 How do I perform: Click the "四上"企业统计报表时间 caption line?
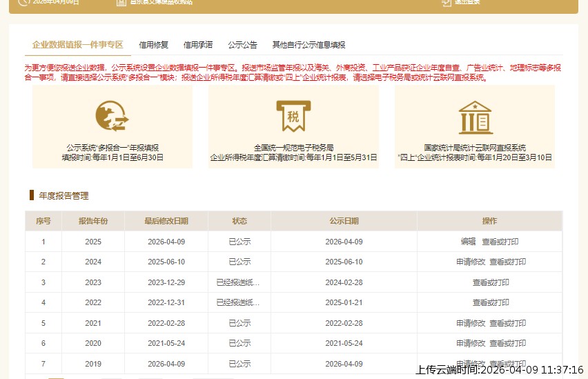pyautogui.click(x=475, y=157)
